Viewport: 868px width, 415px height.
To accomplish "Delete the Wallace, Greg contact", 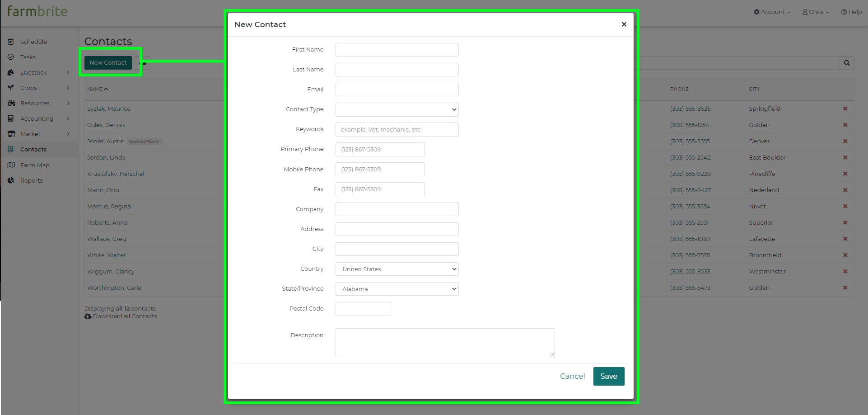I will (845, 239).
